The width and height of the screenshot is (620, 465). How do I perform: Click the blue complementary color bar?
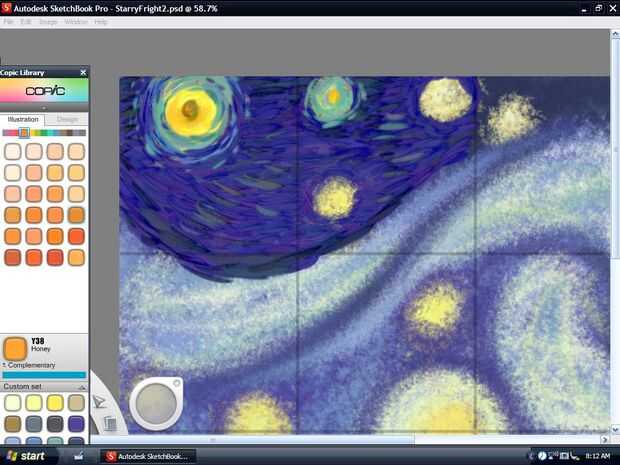coord(44,375)
